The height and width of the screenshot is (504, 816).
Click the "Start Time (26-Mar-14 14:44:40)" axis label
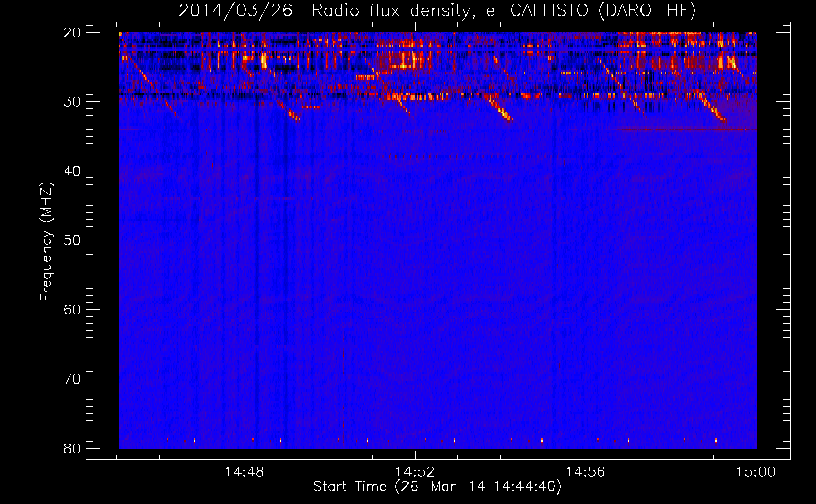click(x=437, y=487)
